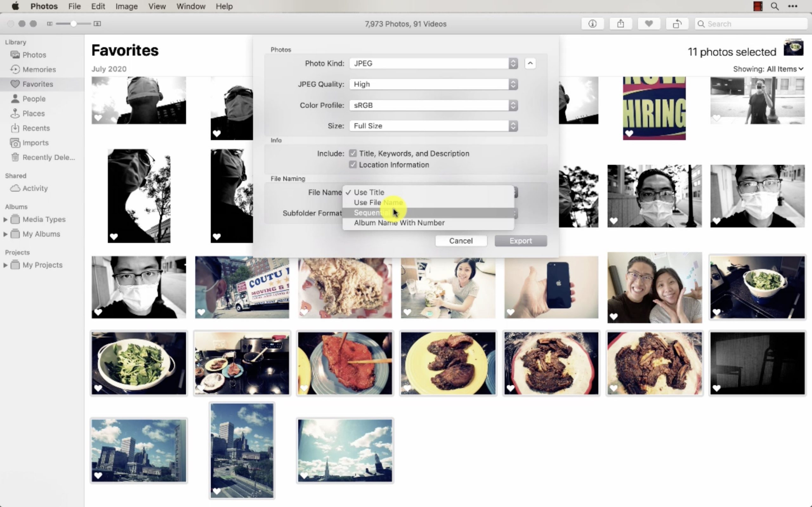Click the Favorite heart toolbar icon
Image resolution: width=812 pixels, height=507 pixels.
pos(649,24)
